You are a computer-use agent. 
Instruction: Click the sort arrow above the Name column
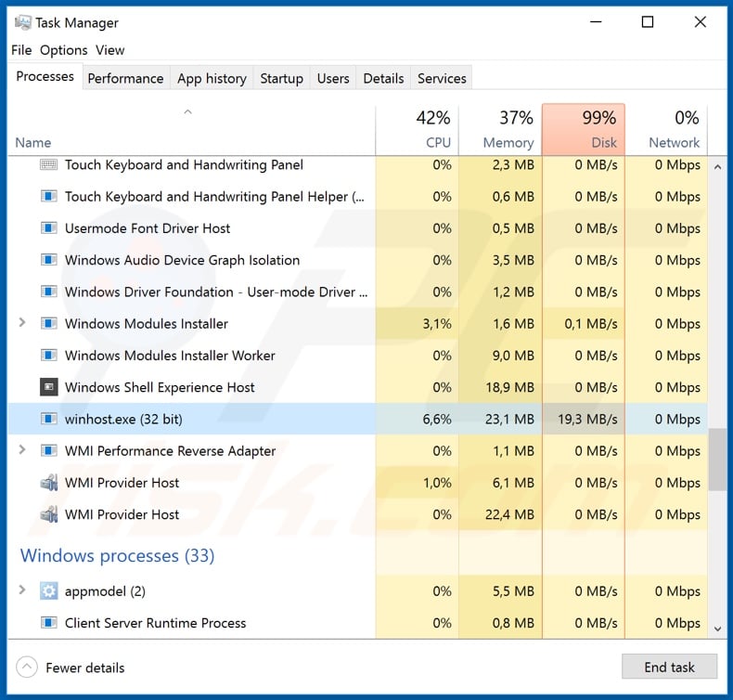tap(188, 111)
